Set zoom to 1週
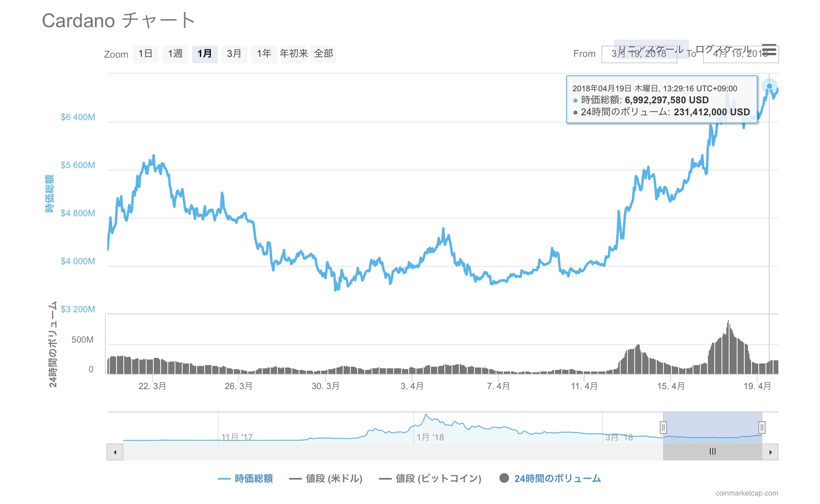This screenshot has height=504, width=820. [x=175, y=54]
